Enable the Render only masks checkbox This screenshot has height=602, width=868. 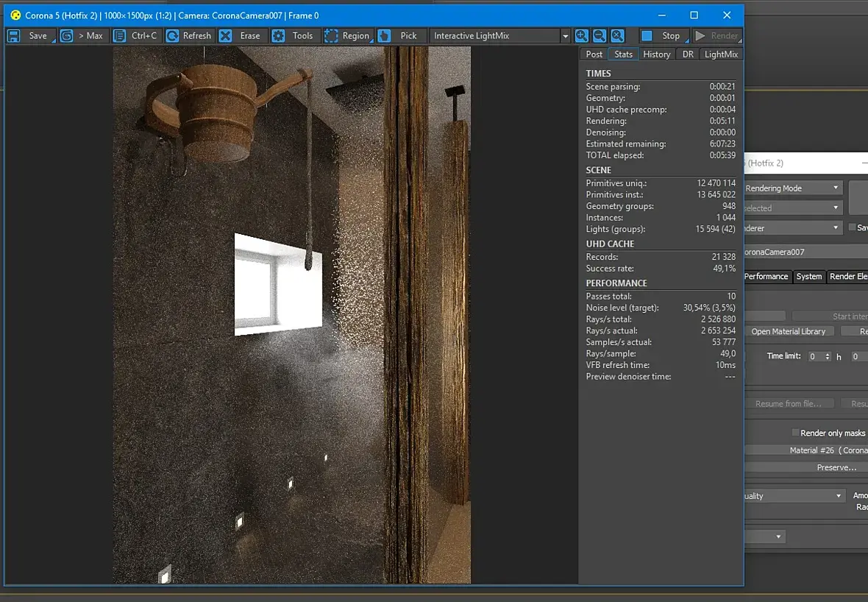(x=795, y=433)
